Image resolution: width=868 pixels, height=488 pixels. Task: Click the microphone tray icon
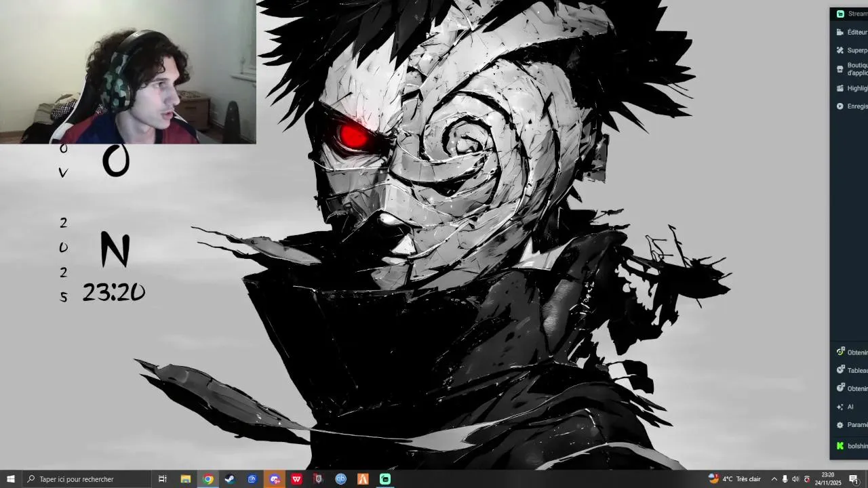click(x=785, y=479)
